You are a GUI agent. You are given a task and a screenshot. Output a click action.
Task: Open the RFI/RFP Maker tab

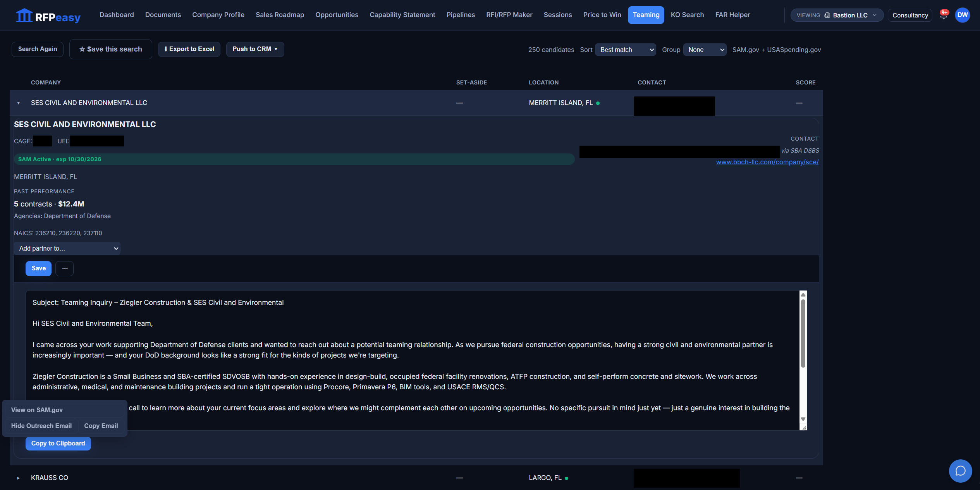(509, 15)
